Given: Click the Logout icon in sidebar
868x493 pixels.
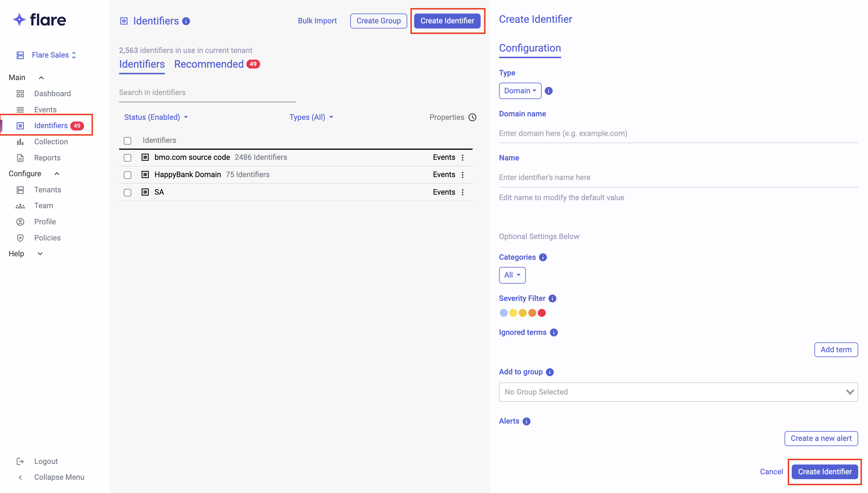Looking at the screenshot, I should point(20,461).
